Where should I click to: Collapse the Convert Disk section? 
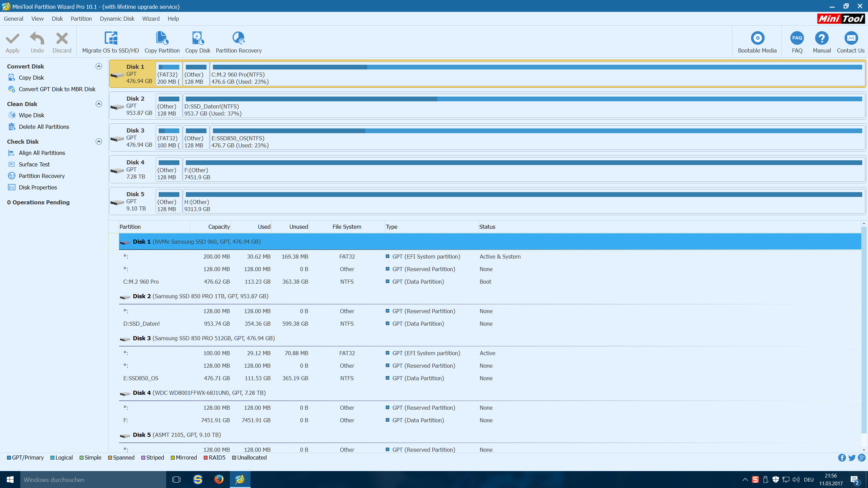tap(99, 66)
